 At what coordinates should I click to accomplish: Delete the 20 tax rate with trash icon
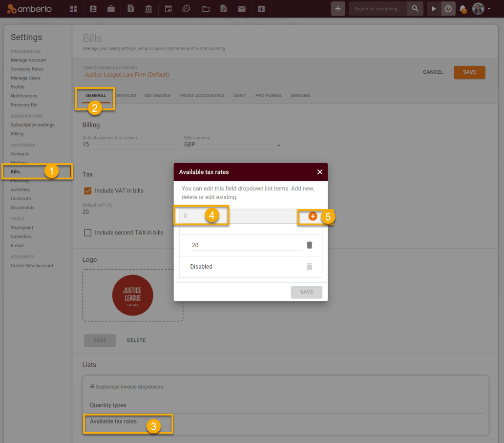click(x=309, y=245)
